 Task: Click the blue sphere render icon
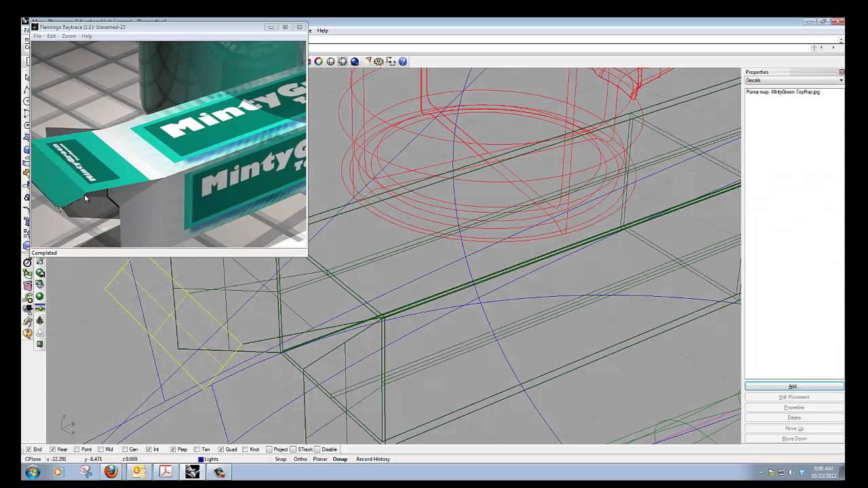pyautogui.click(x=355, y=62)
